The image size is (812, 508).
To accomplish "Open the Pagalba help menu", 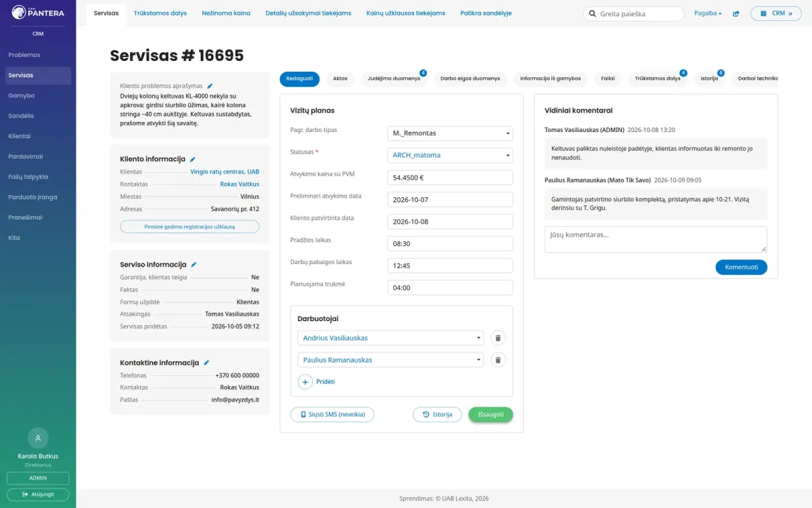I will pyautogui.click(x=708, y=14).
